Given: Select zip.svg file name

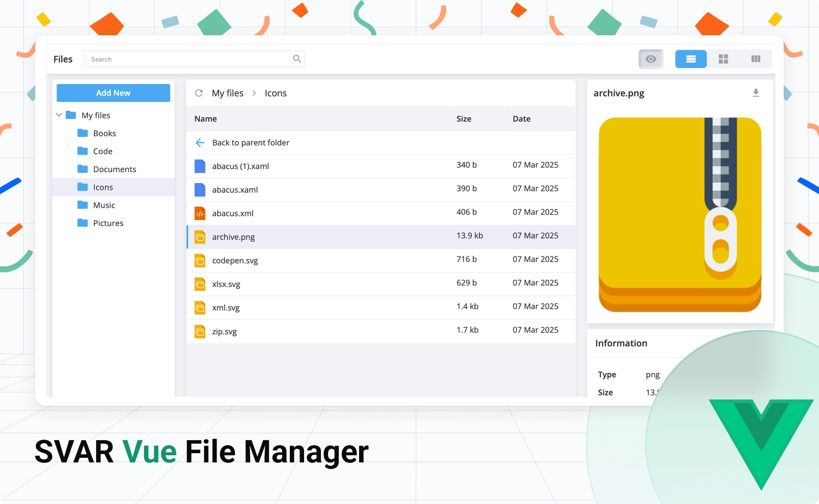Looking at the screenshot, I should coord(224,331).
